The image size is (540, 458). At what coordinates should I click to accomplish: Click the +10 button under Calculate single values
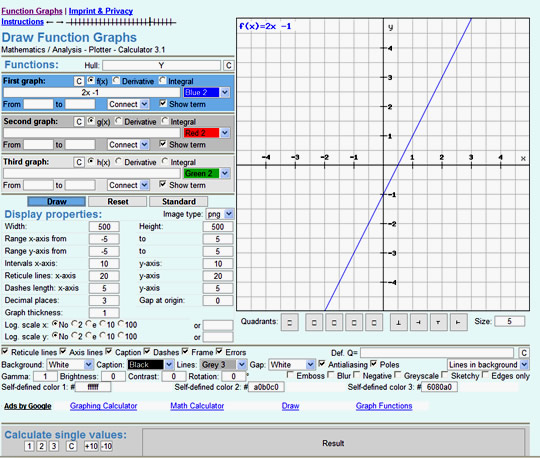[x=91, y=446]
